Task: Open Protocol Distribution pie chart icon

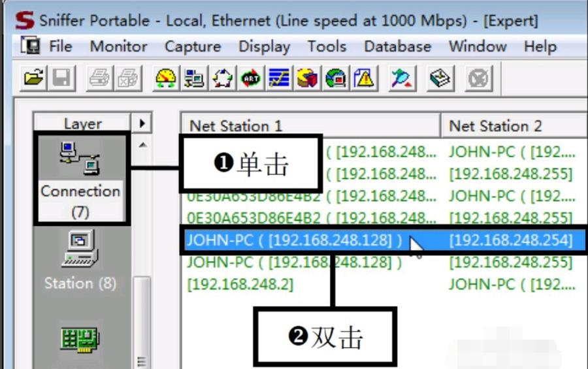Action: 308,78
